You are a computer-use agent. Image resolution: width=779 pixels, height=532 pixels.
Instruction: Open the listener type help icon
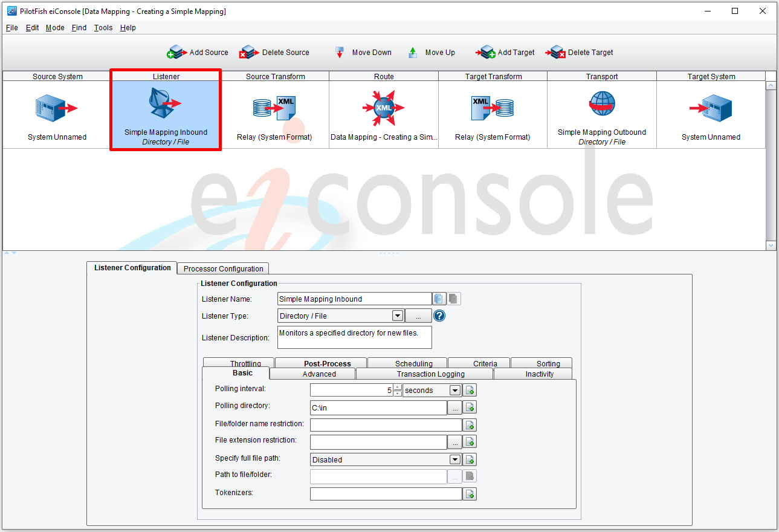pos(439,316)
